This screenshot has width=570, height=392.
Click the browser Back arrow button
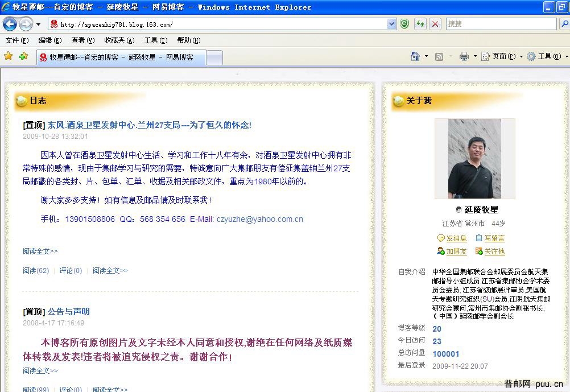(10, 24)
